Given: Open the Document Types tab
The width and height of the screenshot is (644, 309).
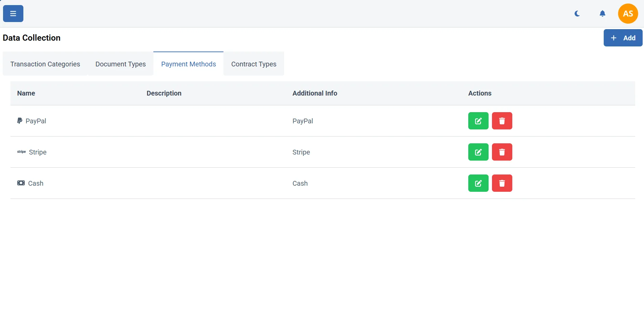Looking at the screenshot, I should coord(121,64).
